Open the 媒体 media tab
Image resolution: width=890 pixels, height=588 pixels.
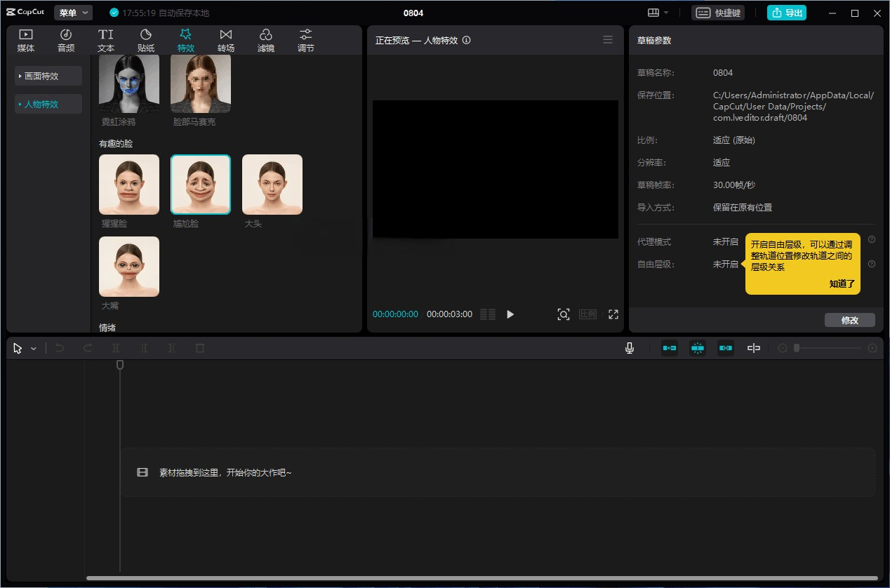tap(26, 41)
